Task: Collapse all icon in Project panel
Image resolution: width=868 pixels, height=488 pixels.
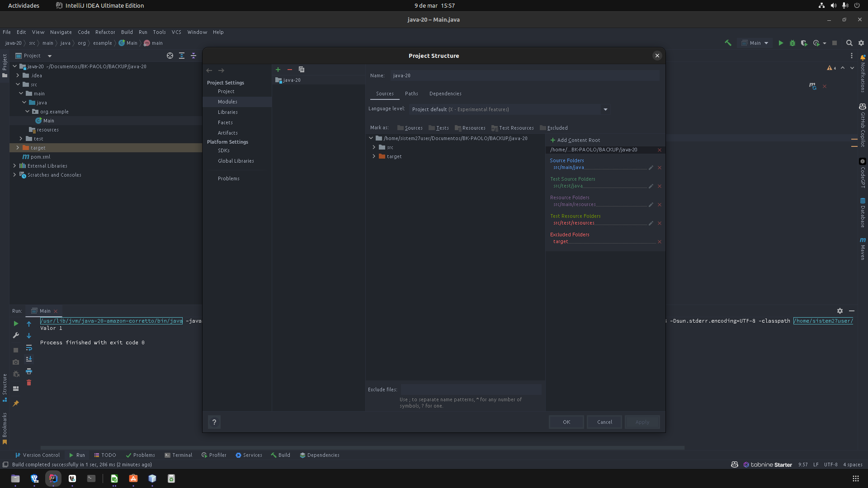Action: pyautogui.click(x=193, y=56)
